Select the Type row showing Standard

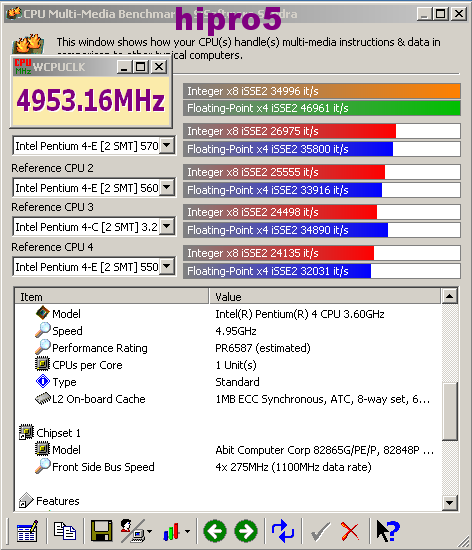228,382
